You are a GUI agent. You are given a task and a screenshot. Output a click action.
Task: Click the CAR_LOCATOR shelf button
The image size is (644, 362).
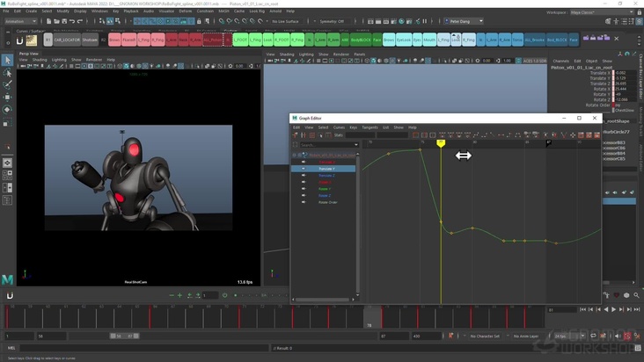click(x=67, y=40)
